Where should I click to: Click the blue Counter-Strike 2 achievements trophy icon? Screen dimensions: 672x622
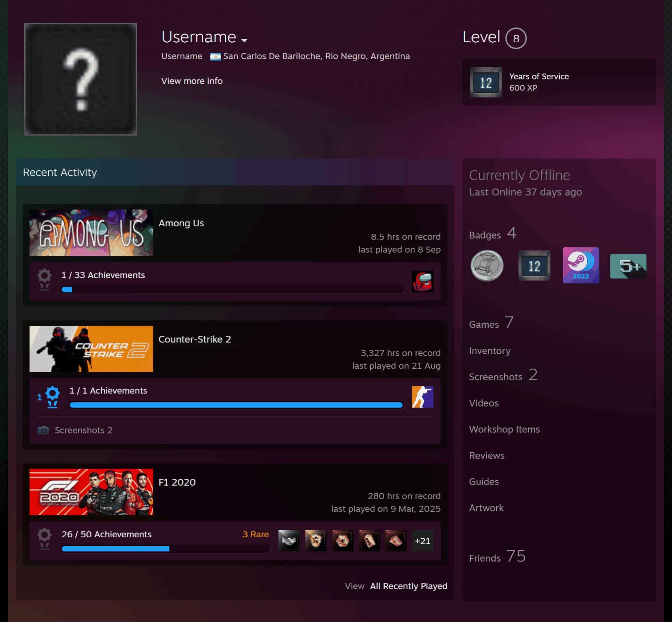[x=52, y=397]
